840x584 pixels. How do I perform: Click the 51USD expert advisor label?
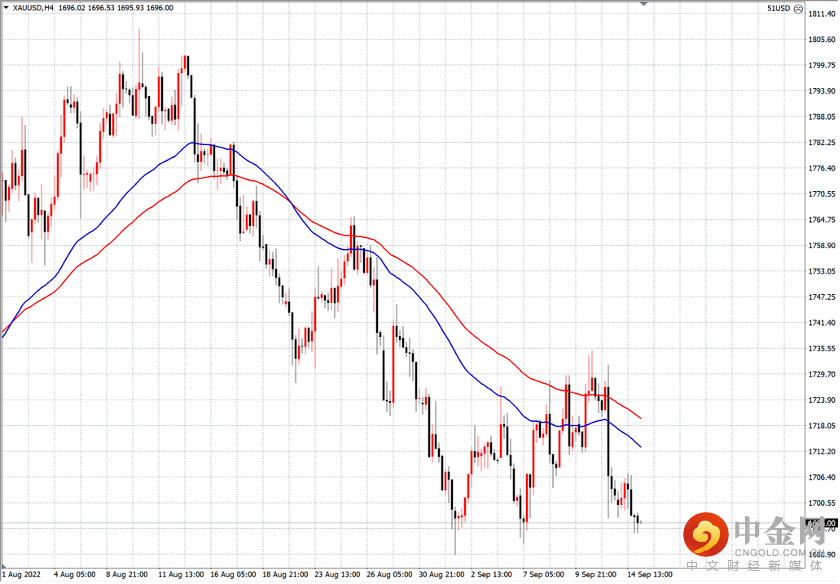pyautogui.click(x=778, y=8)
